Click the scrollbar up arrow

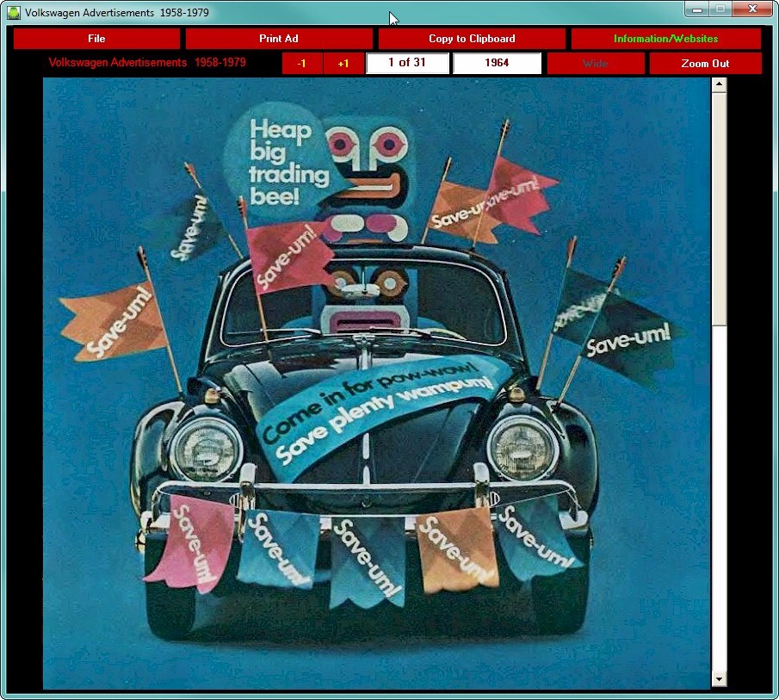click(719, 85)
